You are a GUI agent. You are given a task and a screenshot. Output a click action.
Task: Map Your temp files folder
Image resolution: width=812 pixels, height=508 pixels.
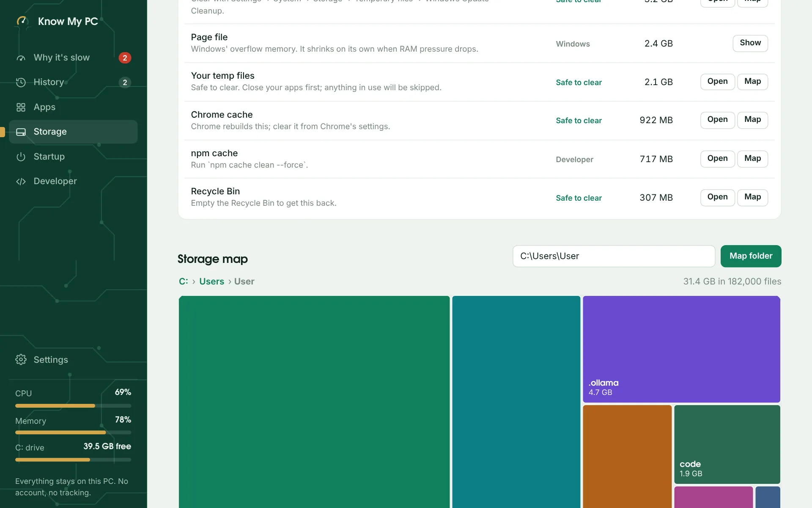(753, 82)
